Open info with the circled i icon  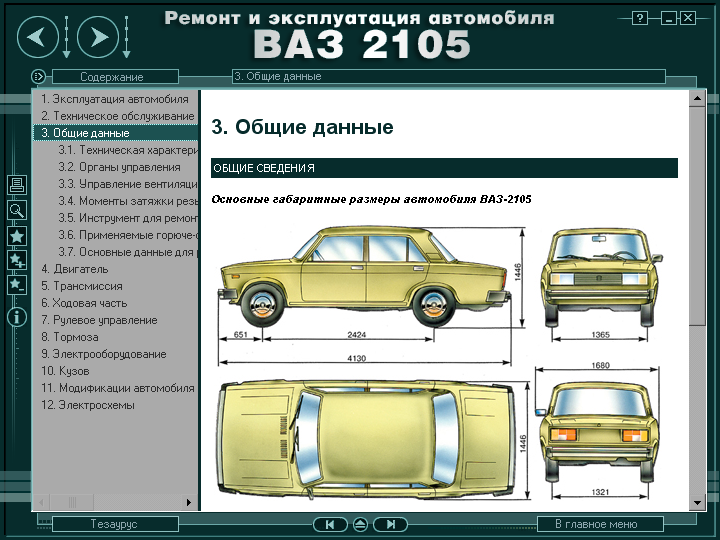(17, 317)
